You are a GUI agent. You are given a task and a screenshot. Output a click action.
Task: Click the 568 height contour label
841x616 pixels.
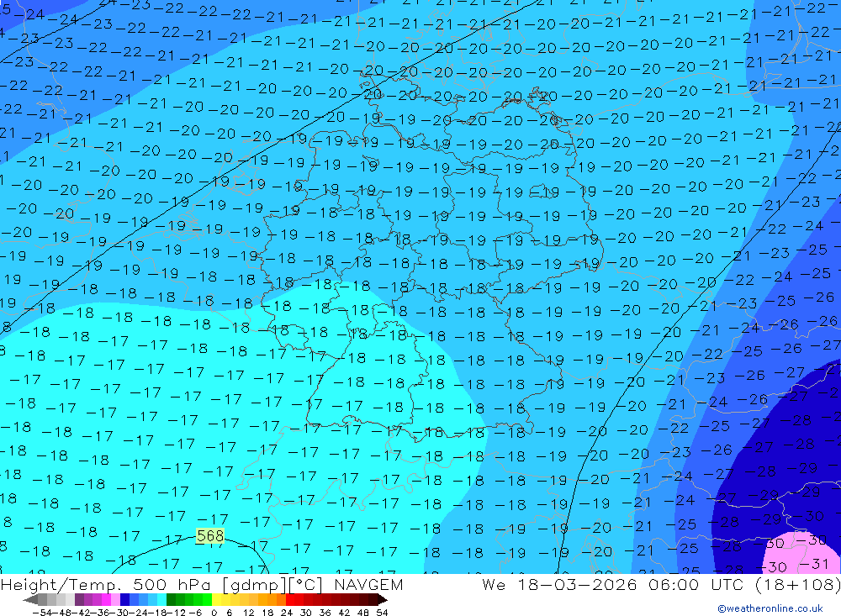point(210,535)
